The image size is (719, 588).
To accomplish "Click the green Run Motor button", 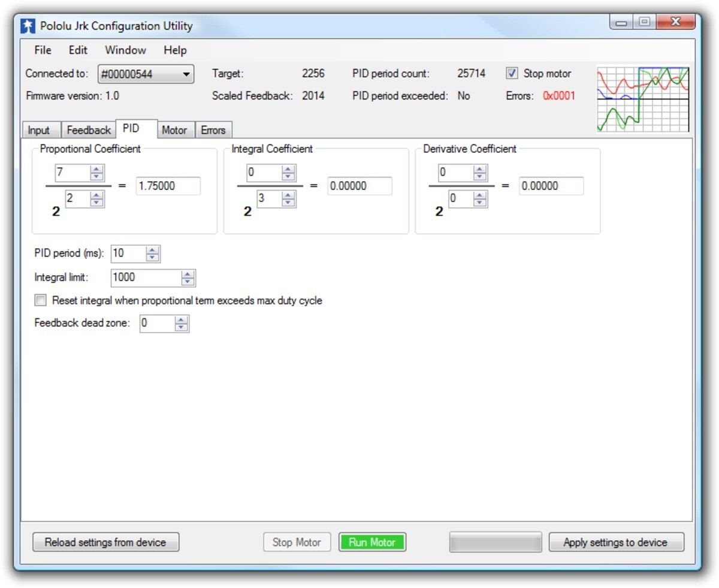I will coord(372,542).
